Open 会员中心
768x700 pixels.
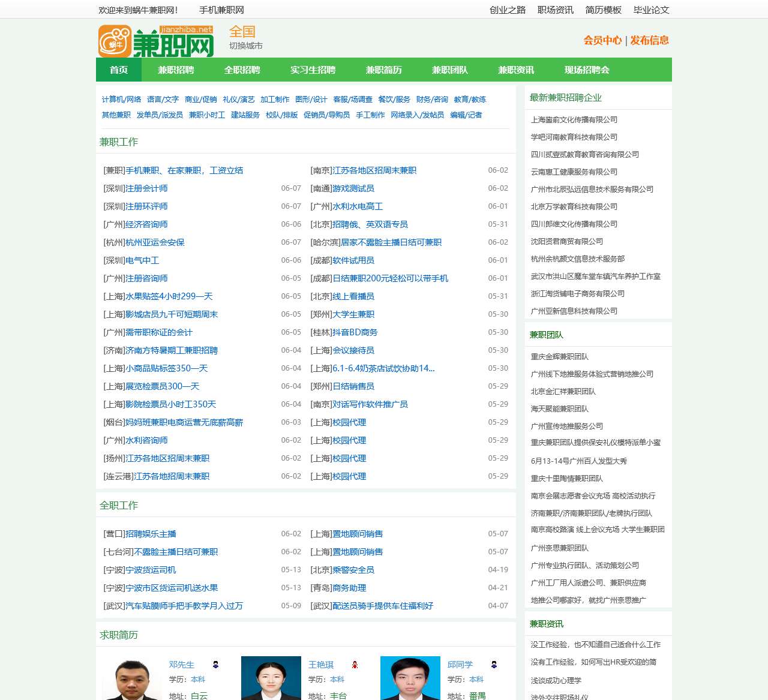click(x=602, y=41)
